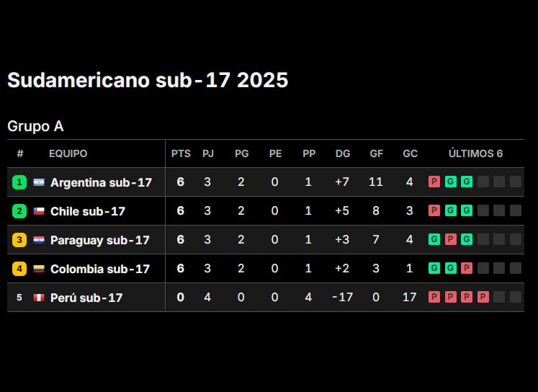The width and height of the screenshot is (538, 392).
Task: Click the Perú flag icon
Action: 39,298
